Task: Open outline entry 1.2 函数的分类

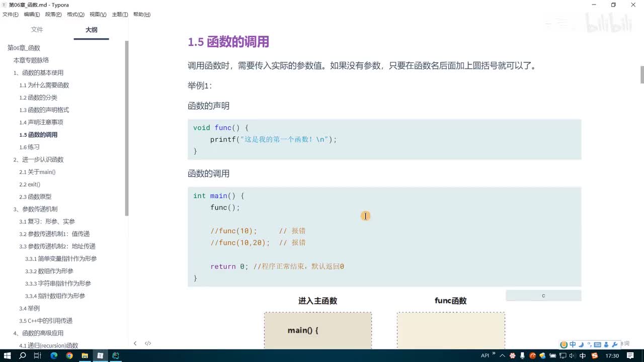Action: (38, 98)
